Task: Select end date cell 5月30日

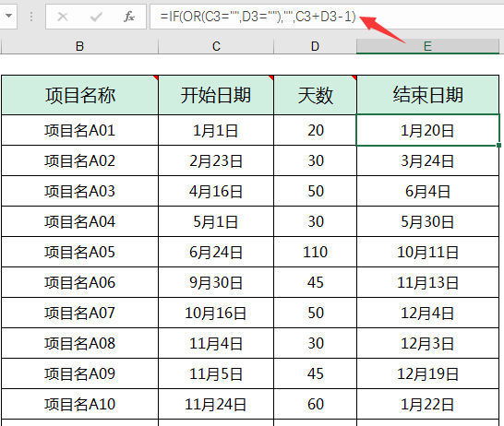Action: coord(427,221)
